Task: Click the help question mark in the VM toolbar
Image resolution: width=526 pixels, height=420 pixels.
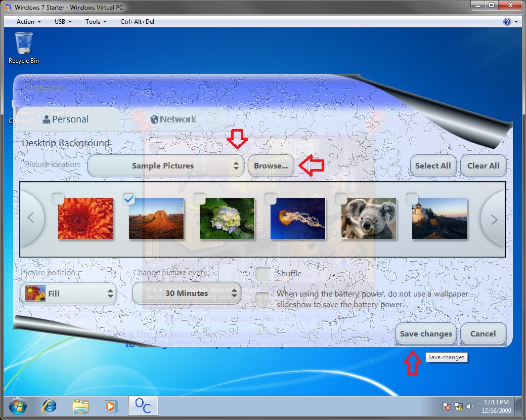Action: click(507, 21)
